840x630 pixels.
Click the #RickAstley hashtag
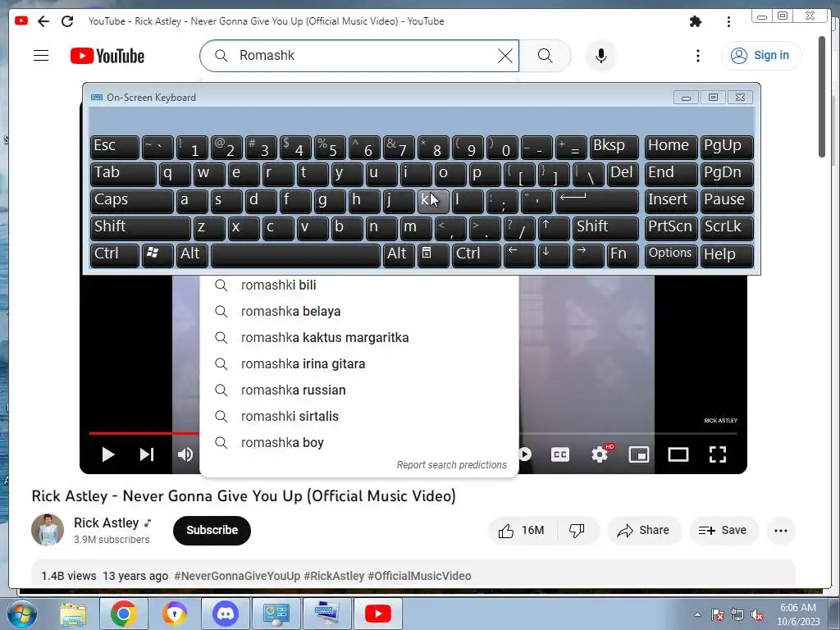pyautogui.click(x=334, y=576)
